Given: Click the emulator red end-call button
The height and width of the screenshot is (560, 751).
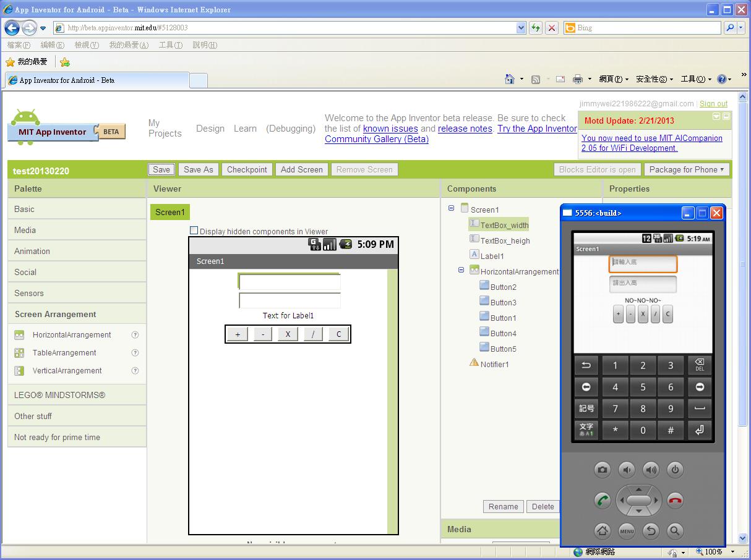Looking at the screenshot, I should (675, 501).
